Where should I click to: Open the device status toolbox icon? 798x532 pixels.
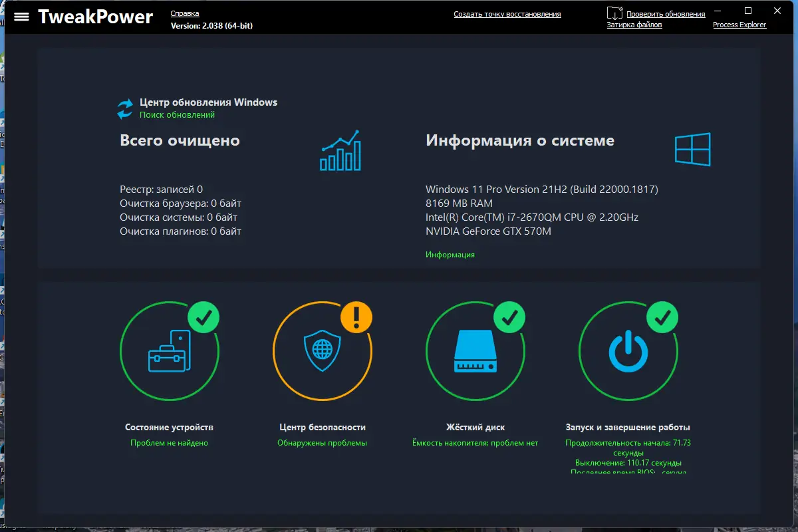tap(169, 350)
